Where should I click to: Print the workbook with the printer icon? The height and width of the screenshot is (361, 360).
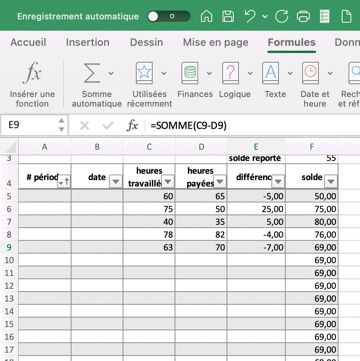303,16
